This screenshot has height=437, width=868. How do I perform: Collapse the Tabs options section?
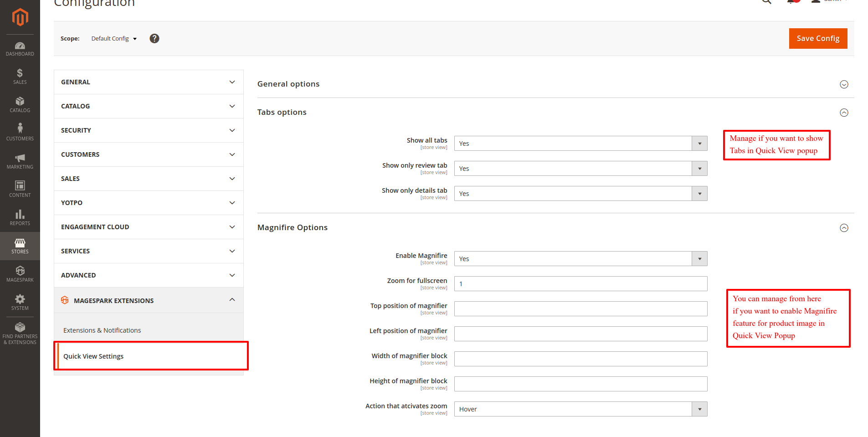coord(844,113)
